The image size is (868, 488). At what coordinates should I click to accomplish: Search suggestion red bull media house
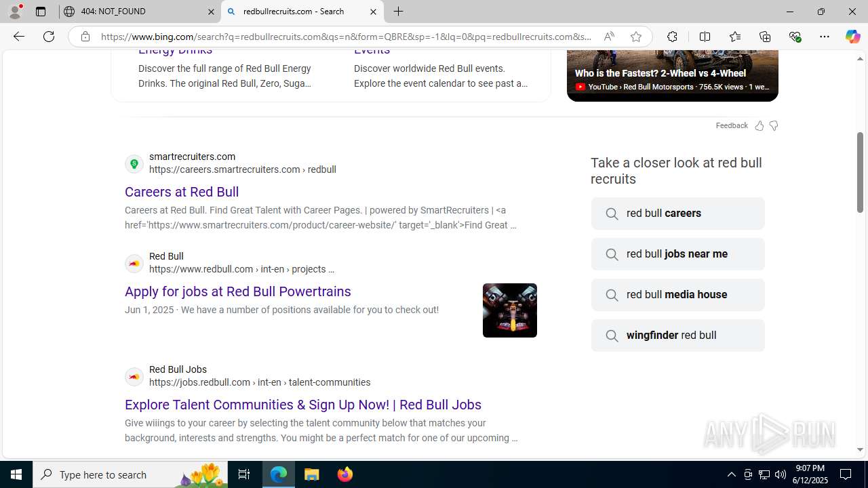(x=677, y=295)
